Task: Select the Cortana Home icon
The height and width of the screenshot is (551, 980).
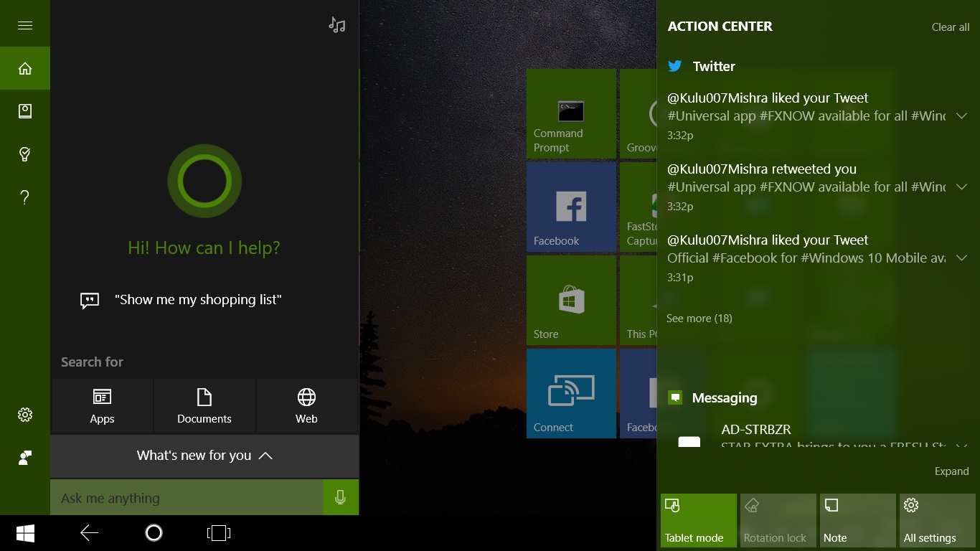Action: (25, 68)
